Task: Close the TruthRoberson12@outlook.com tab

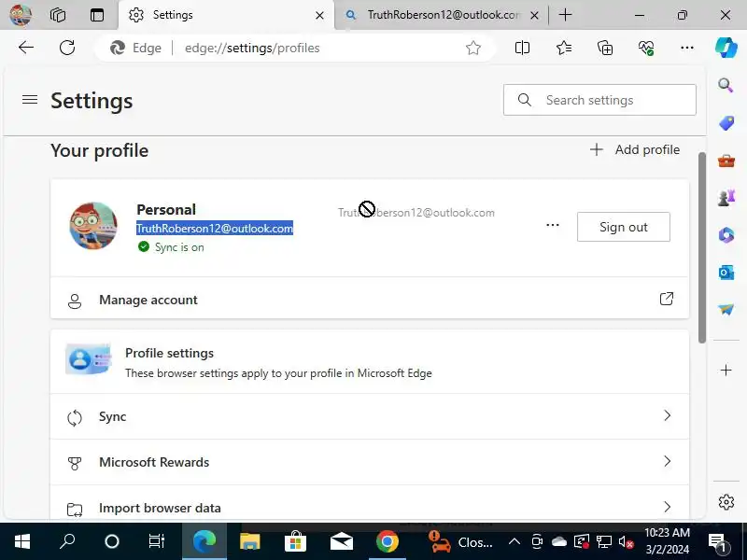Action: pos(534,15)
